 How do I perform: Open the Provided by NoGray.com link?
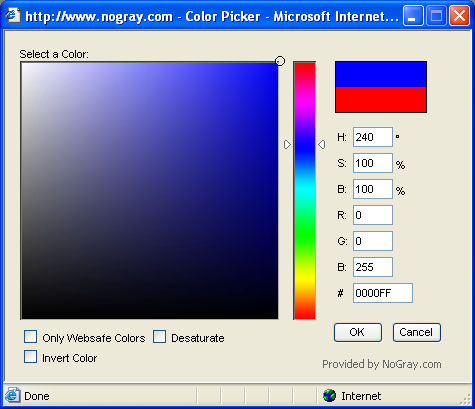click(382, 364)
